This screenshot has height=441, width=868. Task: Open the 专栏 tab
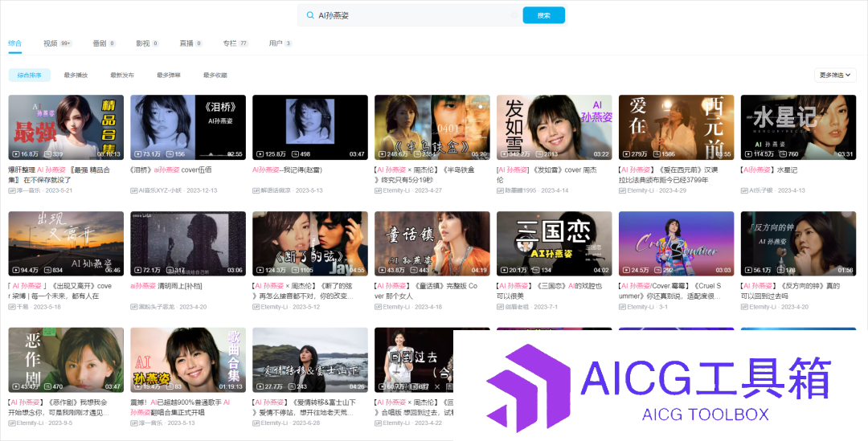point(235,43)
